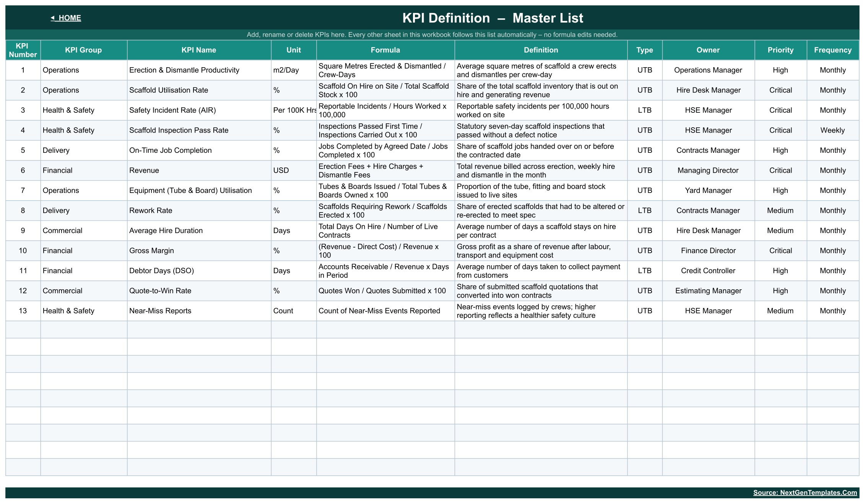
Task: Select the Priority column header
Action: tap(780, 50)
